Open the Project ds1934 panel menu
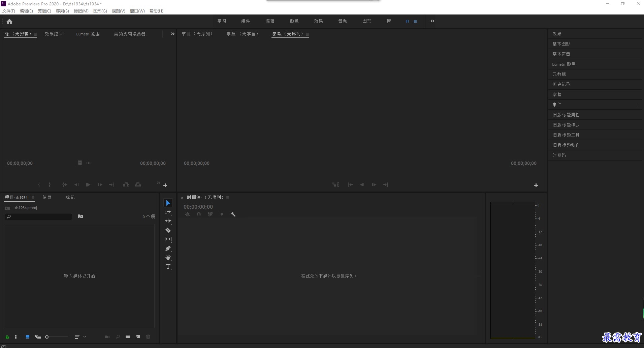 coord(33,198)
